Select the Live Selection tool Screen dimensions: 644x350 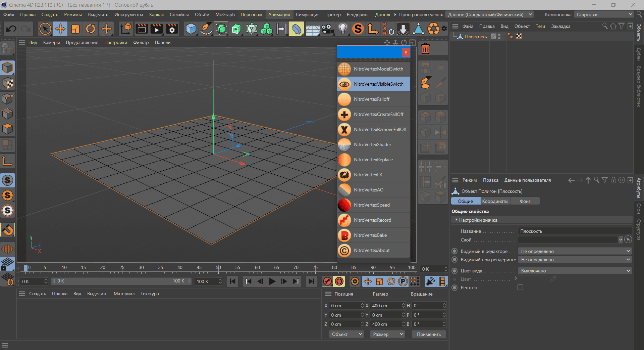(x=45, y=29)
